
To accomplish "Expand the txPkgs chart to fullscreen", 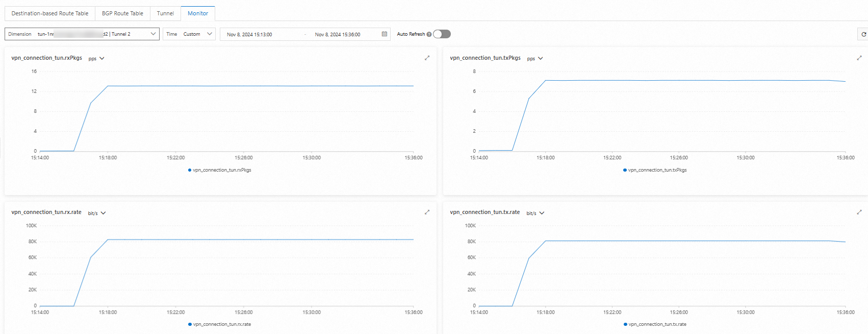I will pyautogui.click(x=859, y=58).
